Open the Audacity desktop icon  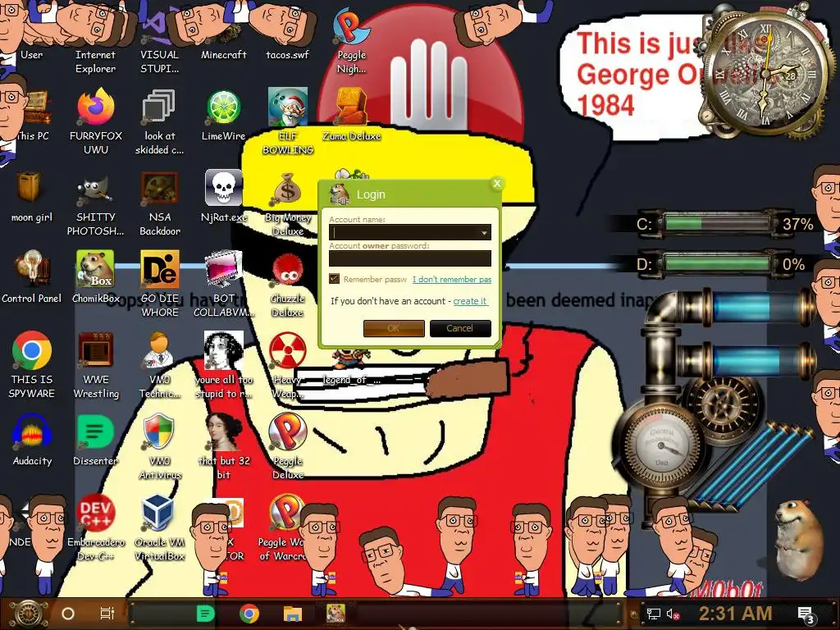click(x=32, y=441)
